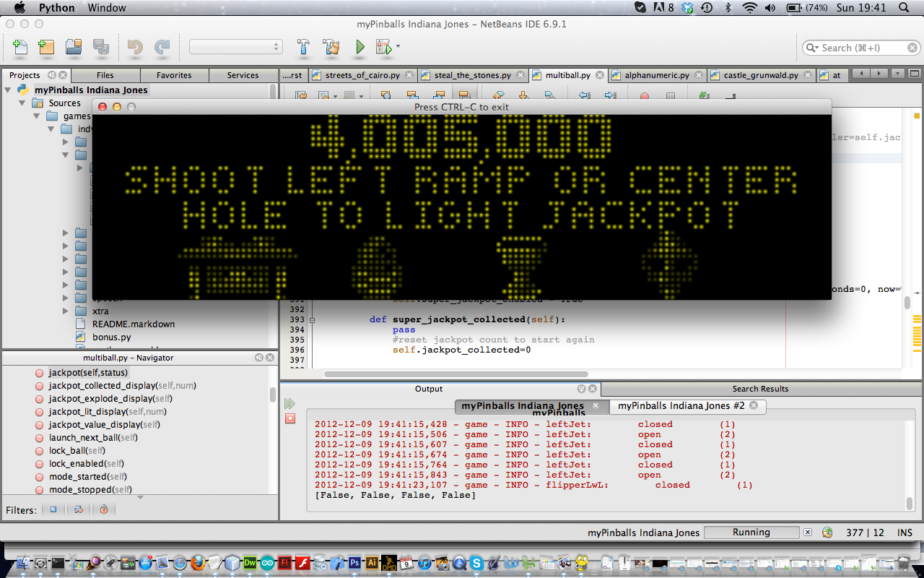The height and width of the screenshot is (578, 924).
Task: Fold the super_jackpot_collected method at line 393
Action: [x=312, y=319]
